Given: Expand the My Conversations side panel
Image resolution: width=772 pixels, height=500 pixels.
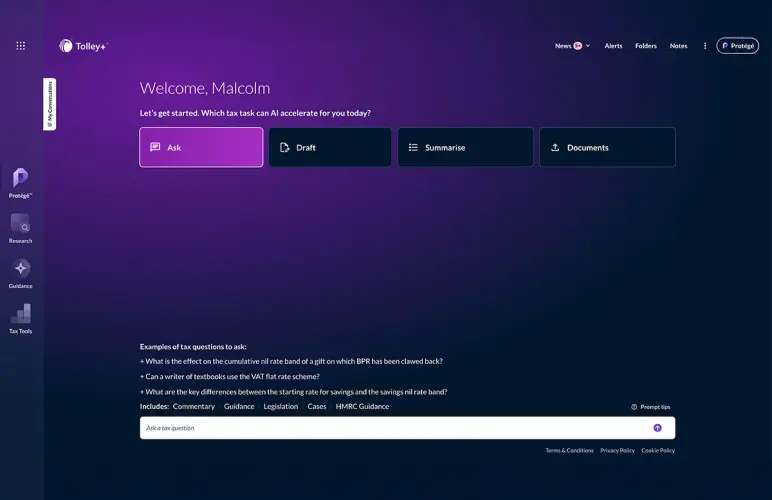Looking at the screenshot, I should [50, 104].
